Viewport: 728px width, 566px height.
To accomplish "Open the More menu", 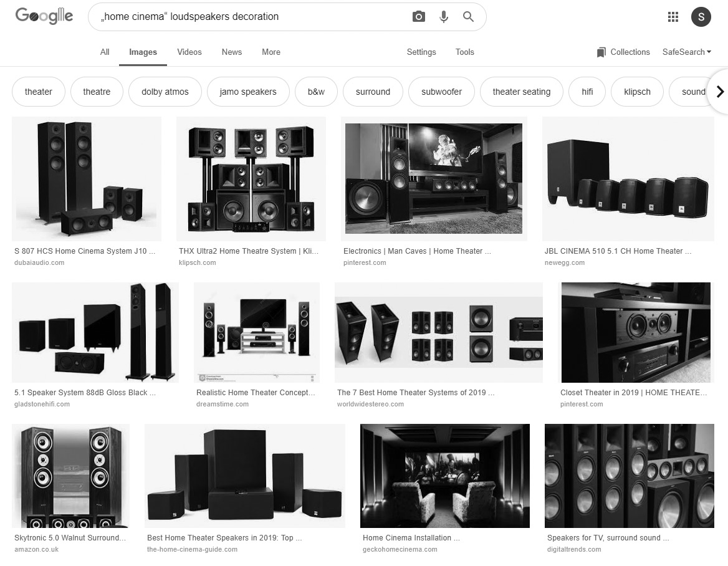I will [x=271, y=52].
